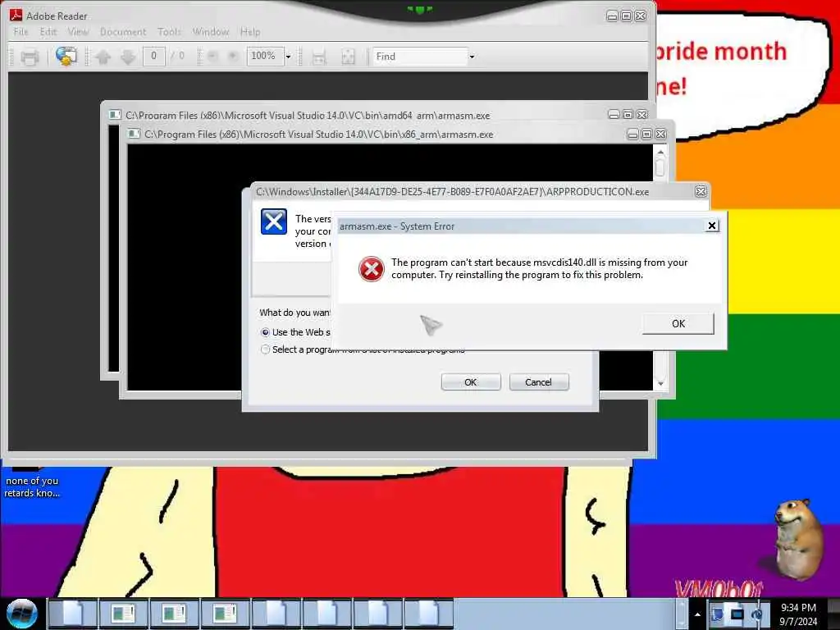Click the fit page icon in Adobe Reader
This screenshot has width=840, height=630.
[x=348, y=57]
